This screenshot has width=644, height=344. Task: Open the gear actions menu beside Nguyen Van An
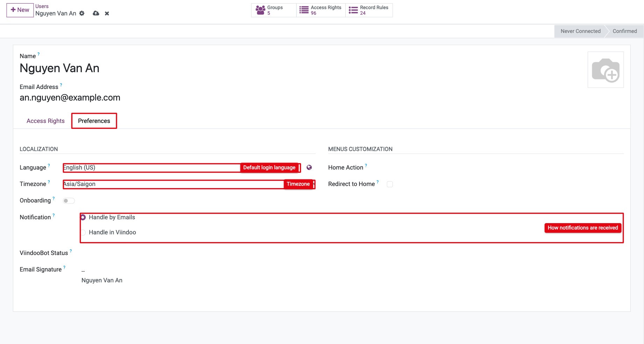pos(82,13)
